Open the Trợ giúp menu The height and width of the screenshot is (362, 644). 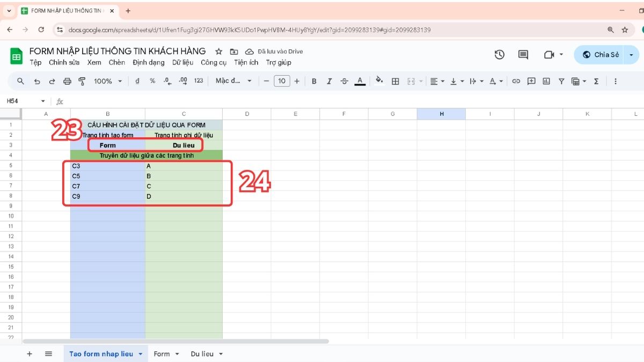tap(279, 63)
